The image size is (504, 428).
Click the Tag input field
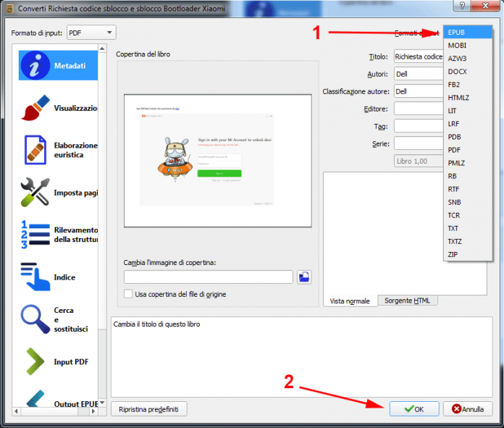pos(419,126)
